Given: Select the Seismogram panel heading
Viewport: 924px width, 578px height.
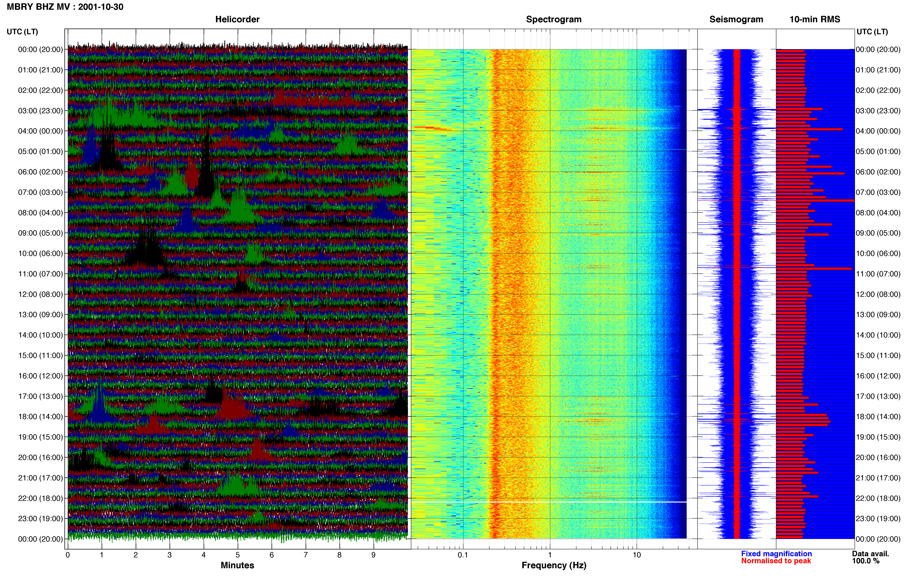Looking at the screenshot, I should point(736,20).
